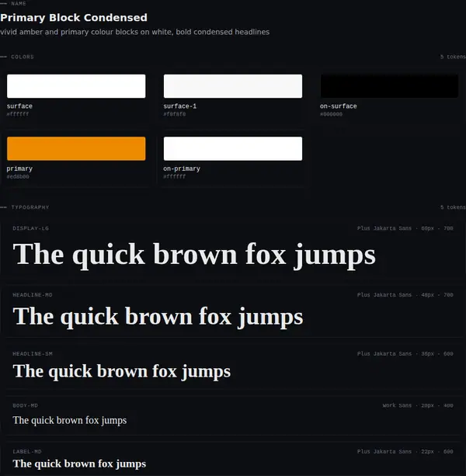Image resolution: width=466 pixels, height=476 pixels.
Task: Click '5 tokens' count in COLORS section
Action: [x=453, y=57]
